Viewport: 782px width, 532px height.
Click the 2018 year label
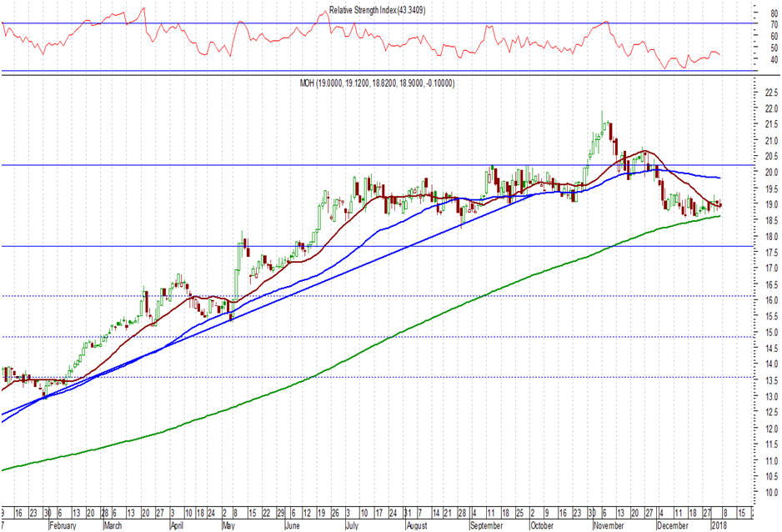pyautogui.click(x=719, y=525)
